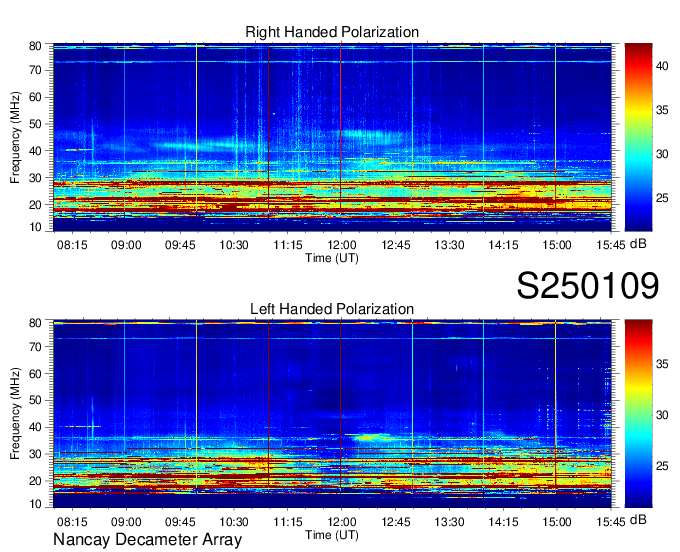Click 12:00 tick under Right Handed plot
The width and height of the screenshot is (680, 552).
click(x=342, y=245)
